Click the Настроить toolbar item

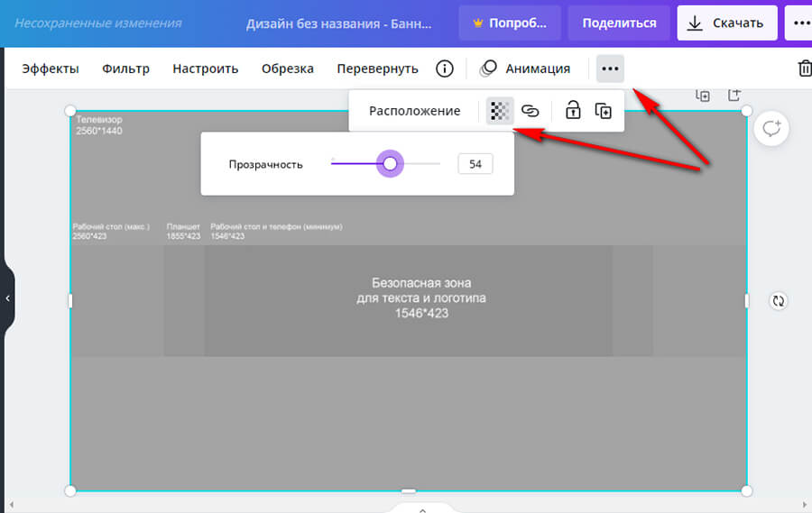(x=205, y=69)
